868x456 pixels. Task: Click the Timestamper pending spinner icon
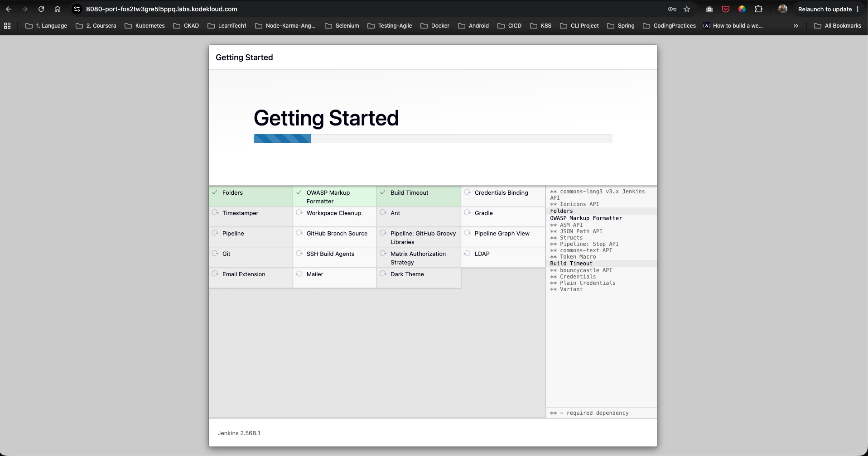pyautogui.click(x=215, y=212)
